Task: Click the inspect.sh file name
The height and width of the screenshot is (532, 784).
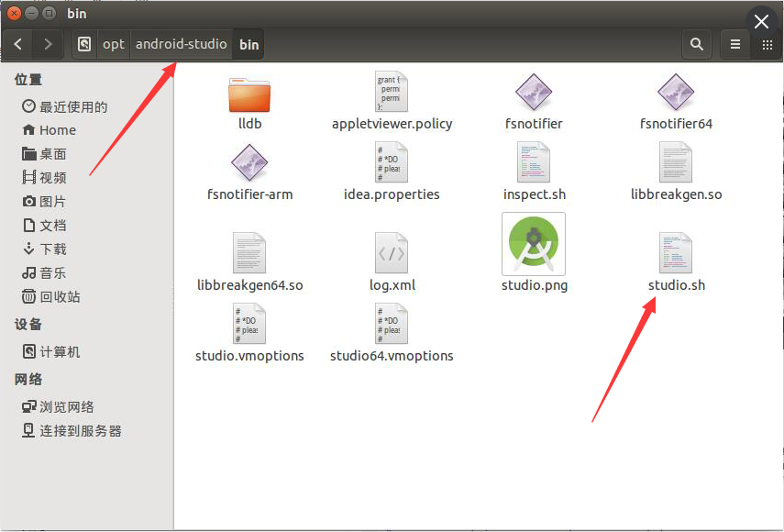Action: pos(534,194)
